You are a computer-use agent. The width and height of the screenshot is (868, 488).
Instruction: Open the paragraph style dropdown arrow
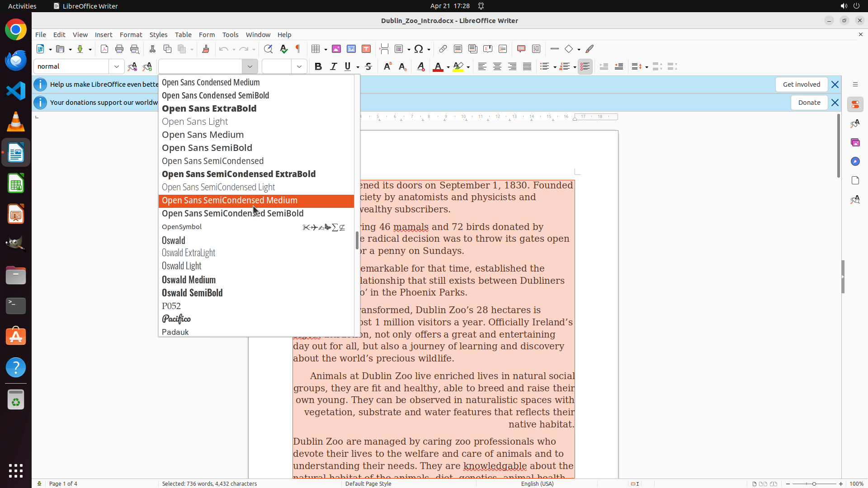point(117,66)
